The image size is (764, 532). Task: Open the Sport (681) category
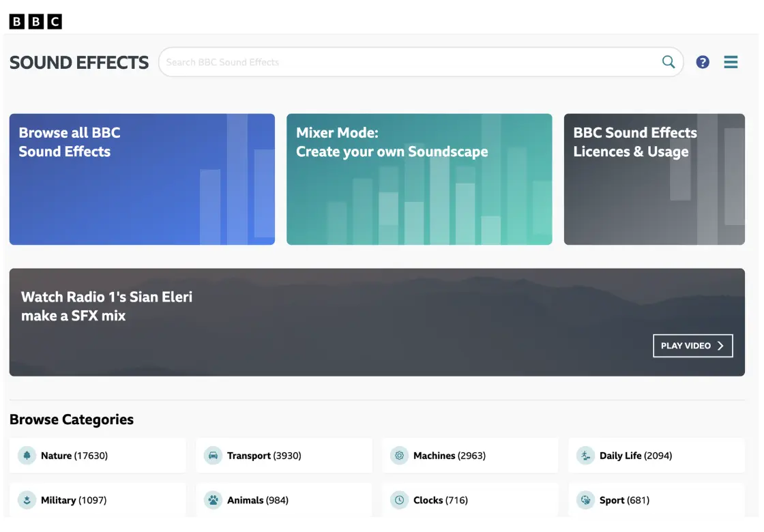coord(656,500)
